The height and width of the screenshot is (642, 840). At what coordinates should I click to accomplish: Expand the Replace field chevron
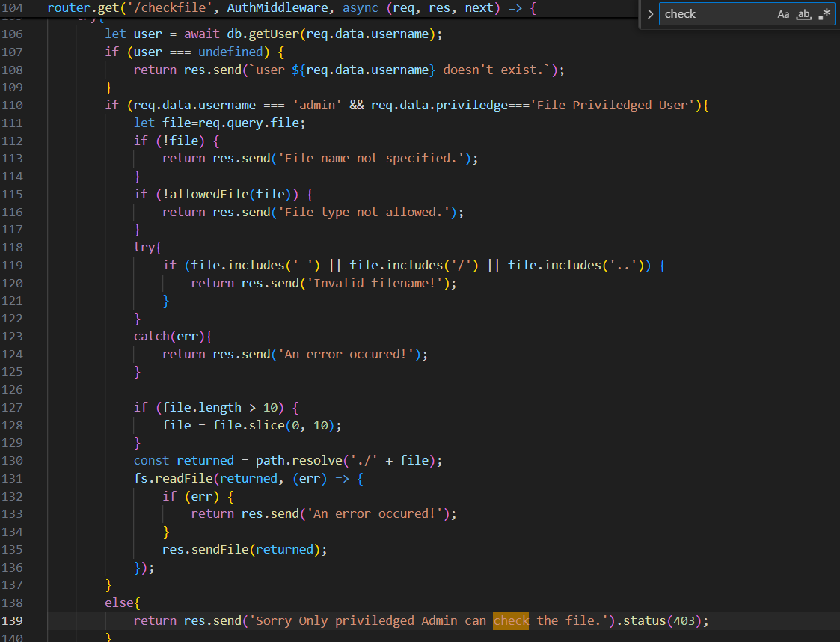click(x=649, y=14)
